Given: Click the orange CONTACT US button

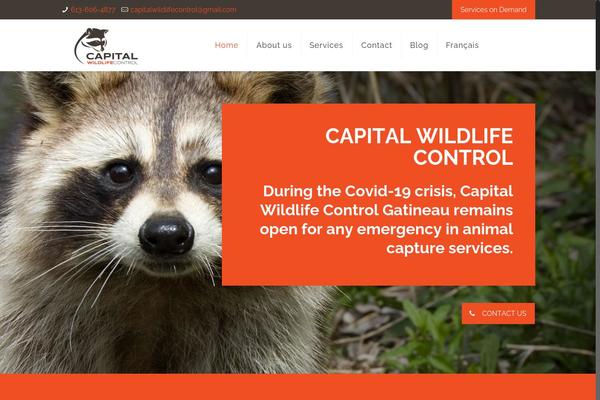Looking at the screenshot, I should click(498, 313).
